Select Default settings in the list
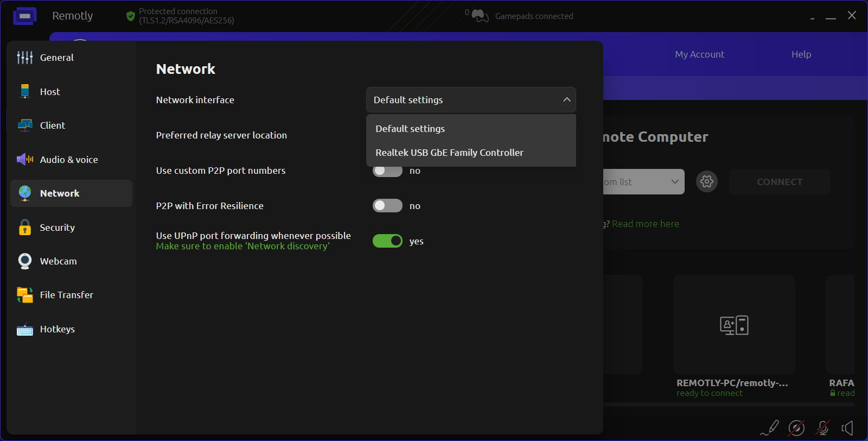 point(410,129)
